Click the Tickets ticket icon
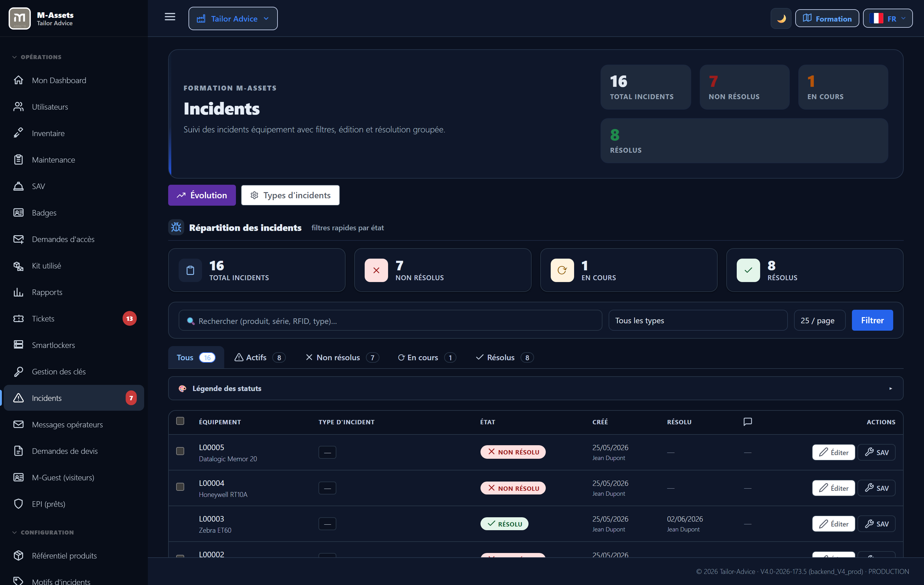Screen dimensions: 924x585 (18, 318)
